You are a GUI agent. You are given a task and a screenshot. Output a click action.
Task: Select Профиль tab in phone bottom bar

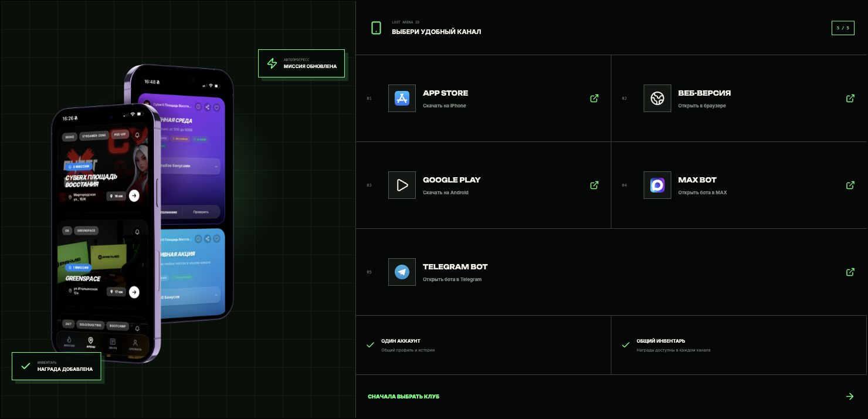135,345
